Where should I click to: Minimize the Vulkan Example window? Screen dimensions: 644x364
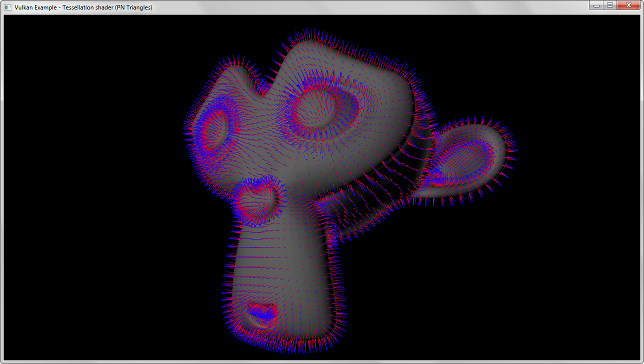[x=596, y=5]
